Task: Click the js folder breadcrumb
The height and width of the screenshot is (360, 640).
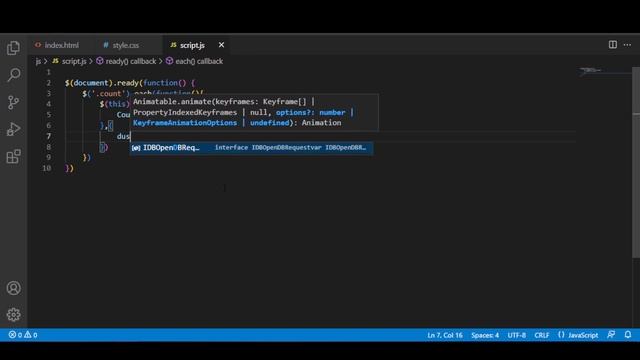Action: point(38,61)
